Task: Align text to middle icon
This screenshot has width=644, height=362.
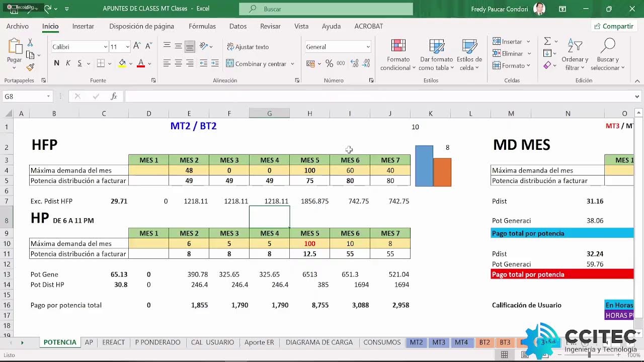Action: pos(178,46)
